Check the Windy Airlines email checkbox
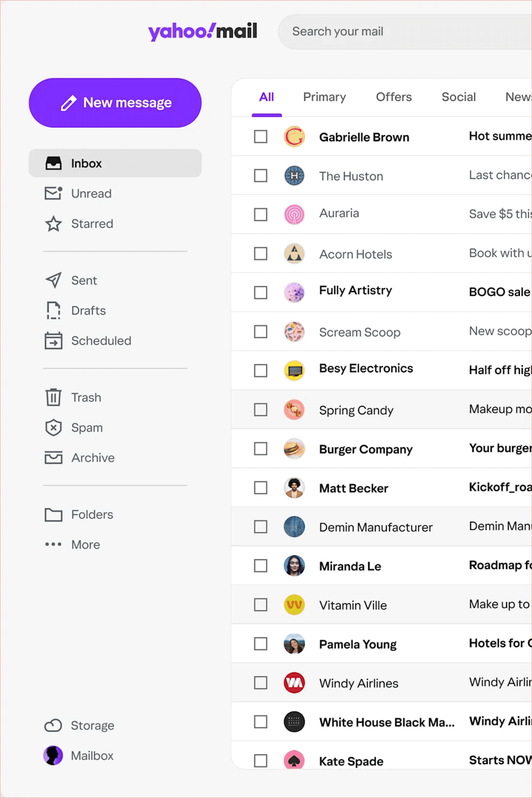The height and width of the screenshot is (798, 532). click(260, 683)
